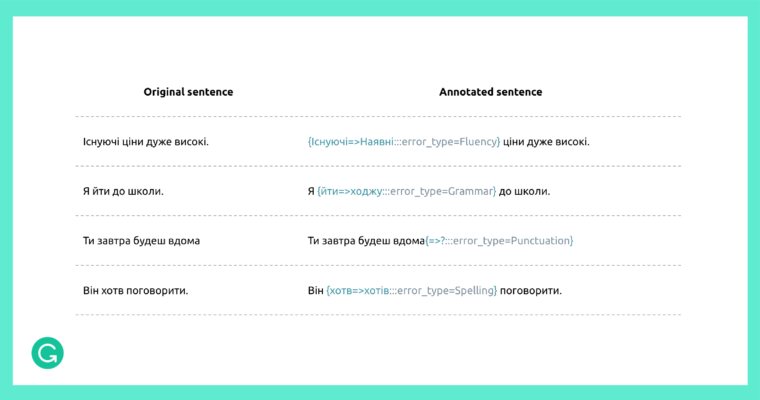Click "Він" before the Spelling annotation
This screenshot has width=760, height=400.
click(x=316, y=291)
